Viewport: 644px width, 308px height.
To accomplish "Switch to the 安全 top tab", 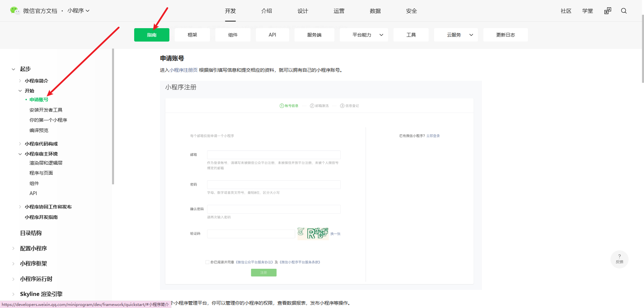I will coord(412,11).
